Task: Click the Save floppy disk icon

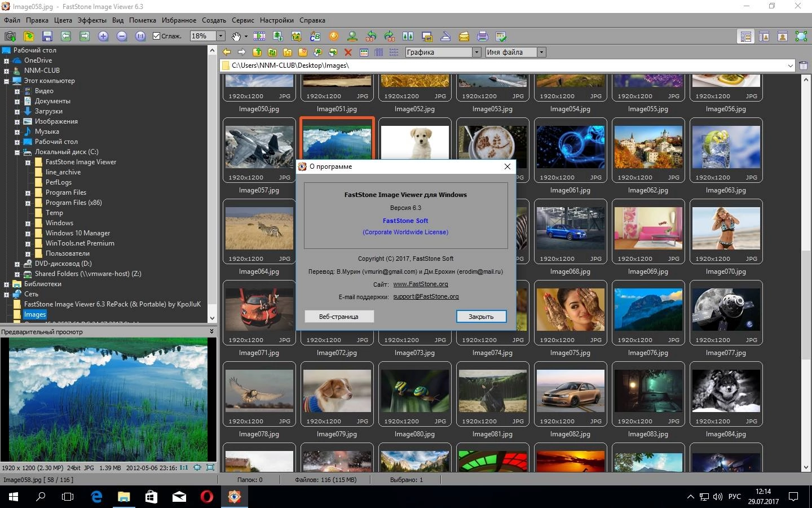Action: 47,36
